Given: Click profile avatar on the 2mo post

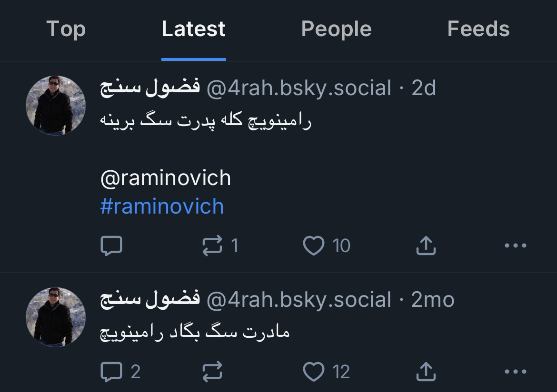Looking at the screenshot, I should click(x=56, y=317).
